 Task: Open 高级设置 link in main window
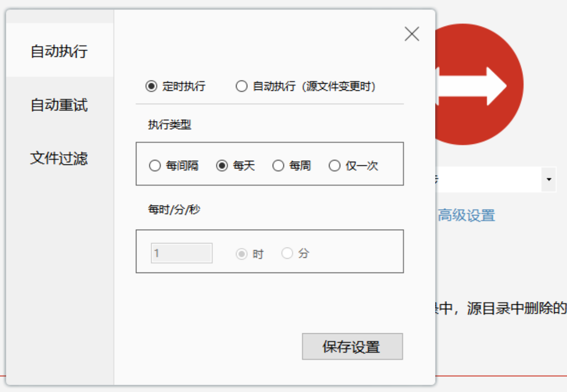click(466, 215)
